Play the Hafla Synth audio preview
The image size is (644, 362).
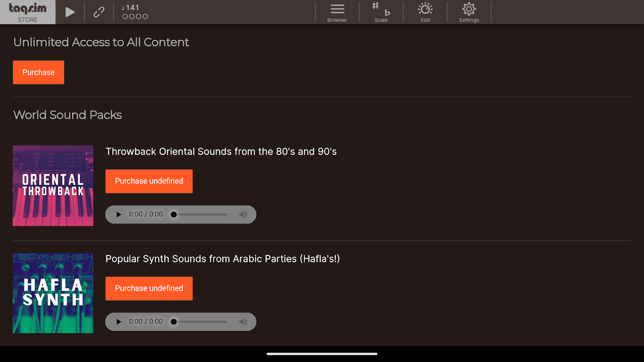119,322
